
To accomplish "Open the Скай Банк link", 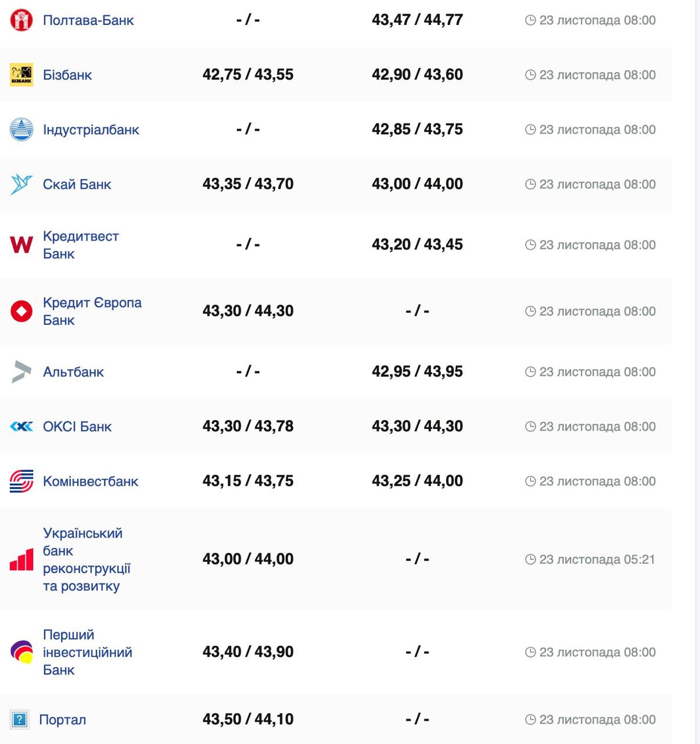I will pos(77,184).
